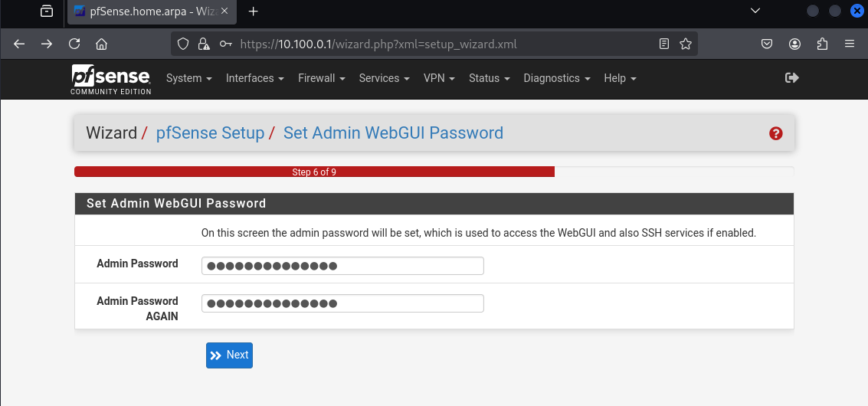Open the Pocket save icon
This screenshot has height=406, width=868.
coord(767,44)
